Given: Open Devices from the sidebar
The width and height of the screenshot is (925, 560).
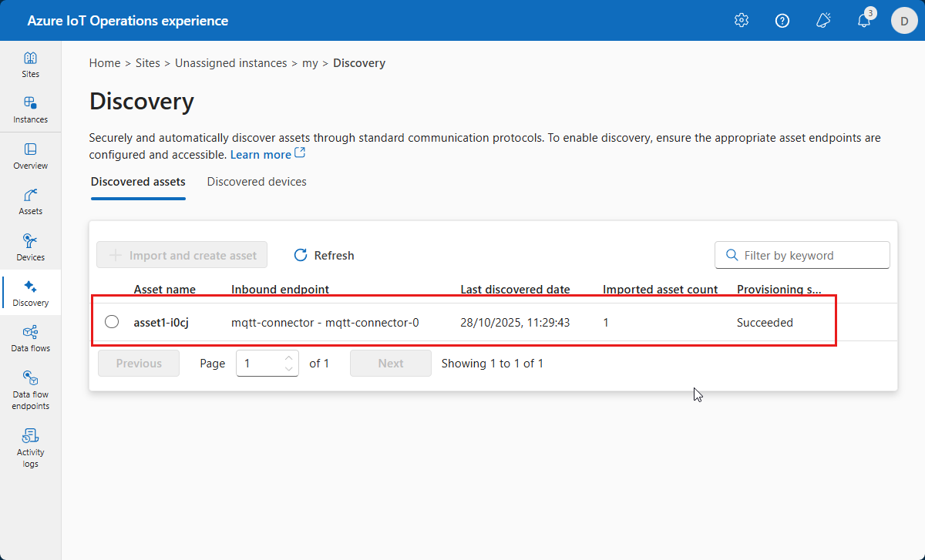Looking at the screenshot, I should 30,247.
